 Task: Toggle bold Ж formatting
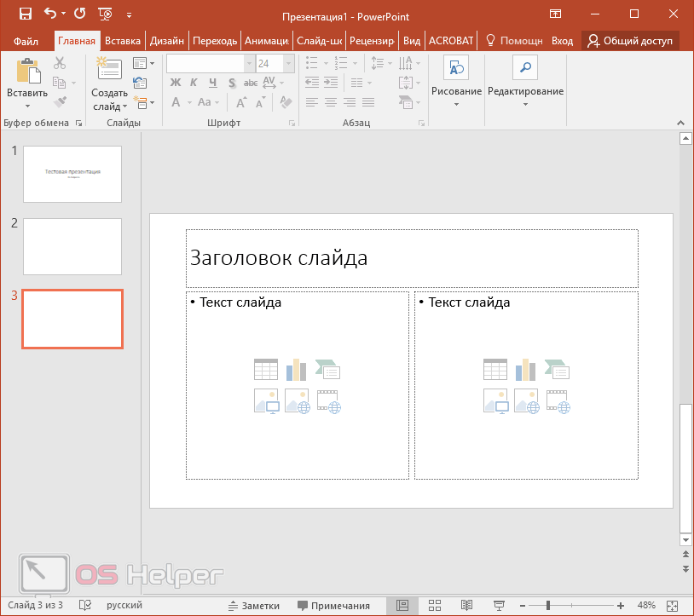(176, 83)
